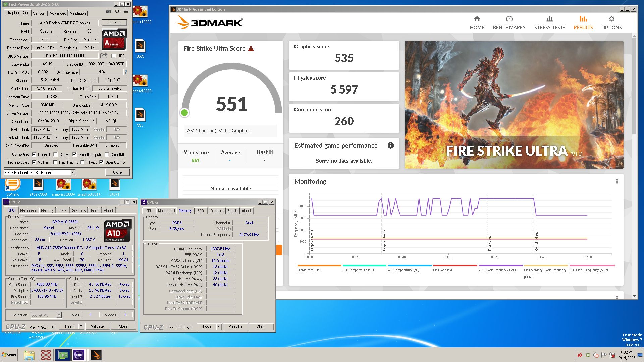Click the Frame rate (FPS) orange legend swatch
This screenshot has width=644, height=362.
pos(319,266)
